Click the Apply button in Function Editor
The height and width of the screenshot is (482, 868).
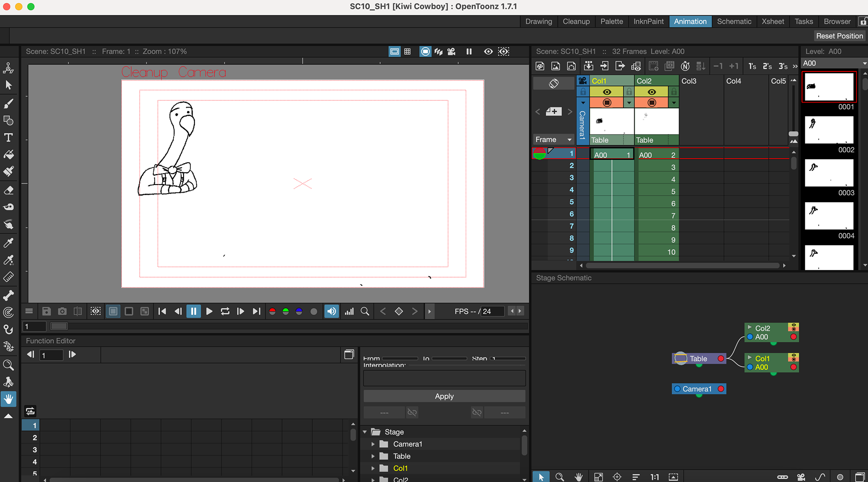[444, 396]
